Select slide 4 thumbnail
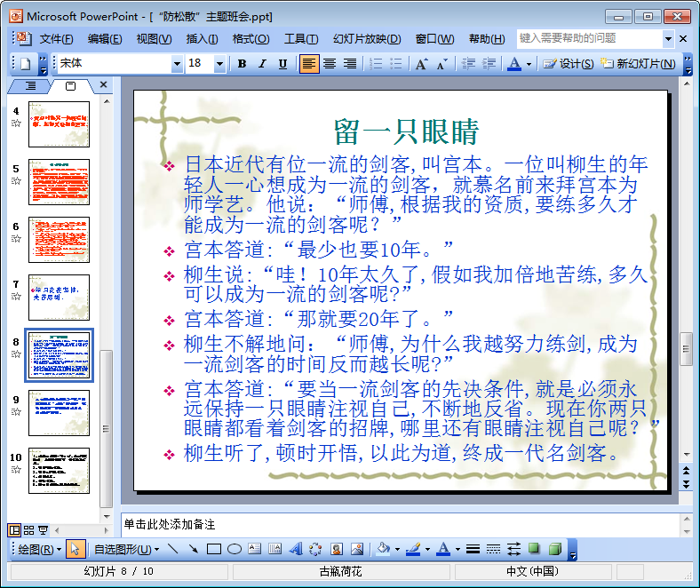This screenshot has height=588, width=700. pyautogui.click(x=59, y=124)
